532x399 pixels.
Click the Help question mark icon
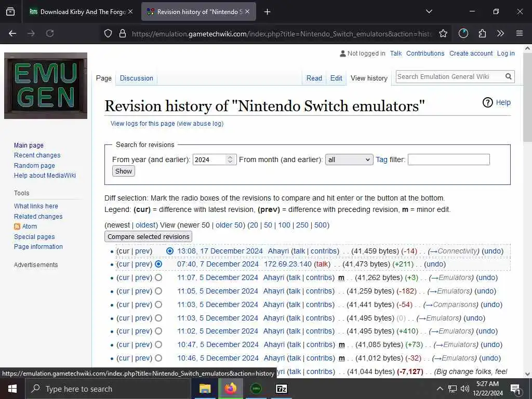point(487,102)
